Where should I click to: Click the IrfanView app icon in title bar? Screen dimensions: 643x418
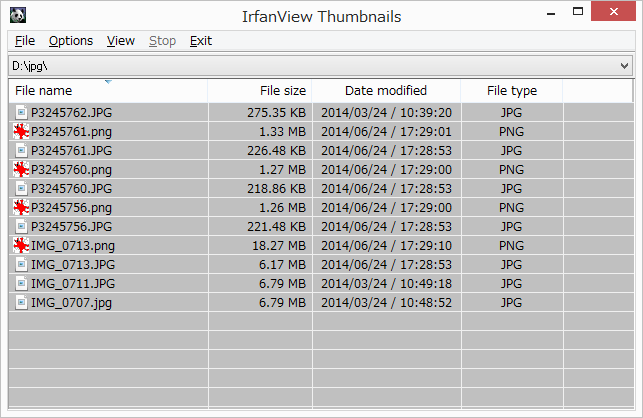pyautogui.click(x=18, y=15)
